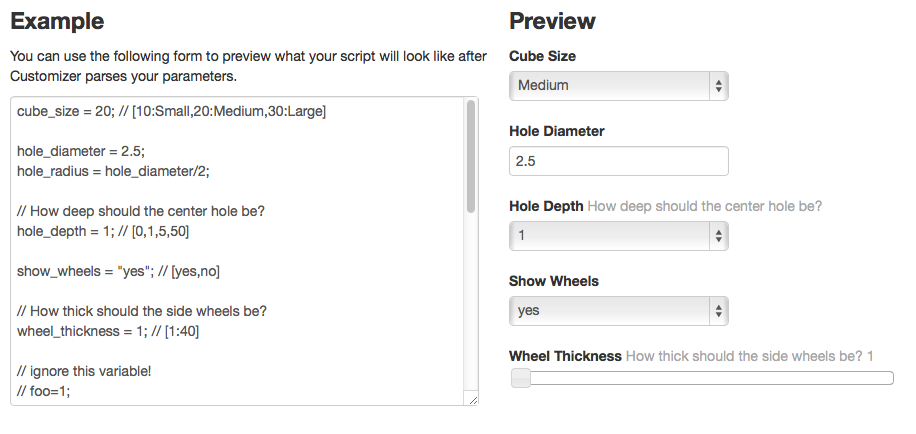916x434 pixels.
Task: Click the middle of Wheel Thickness slider track
Action: [702, 378]
